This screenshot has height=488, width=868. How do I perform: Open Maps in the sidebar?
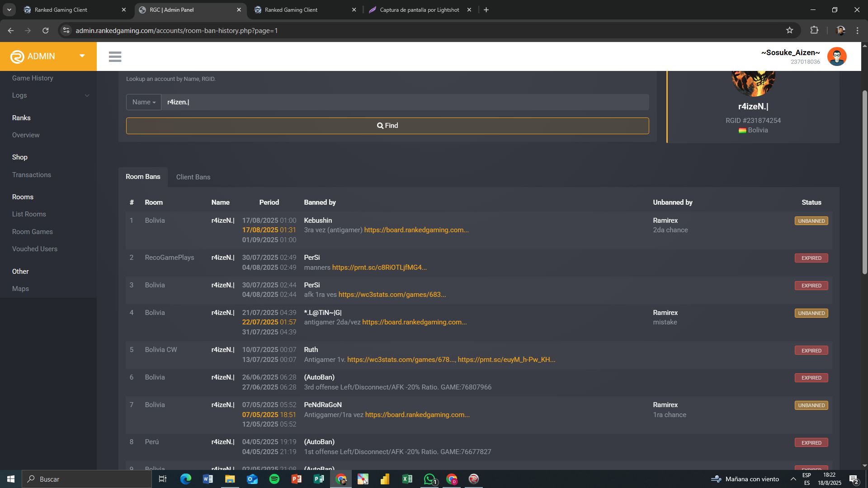click(20, 289)
